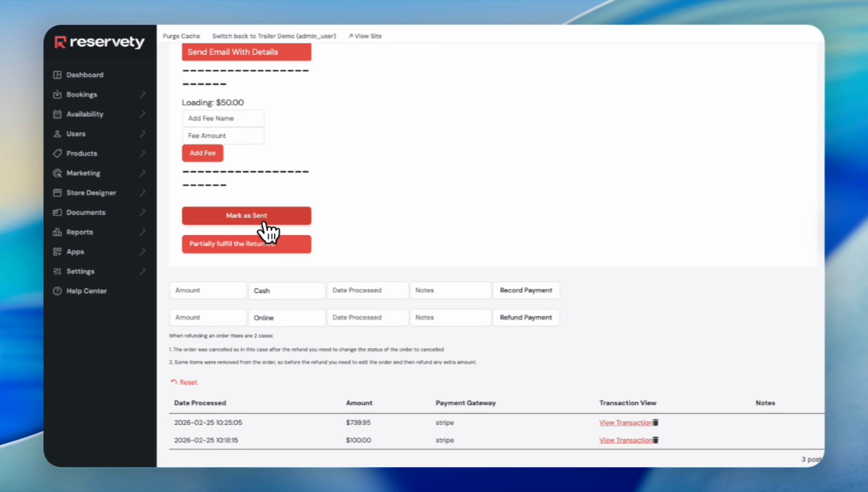Select the Dashboard icon in sidebar

(x=57, y=75)
